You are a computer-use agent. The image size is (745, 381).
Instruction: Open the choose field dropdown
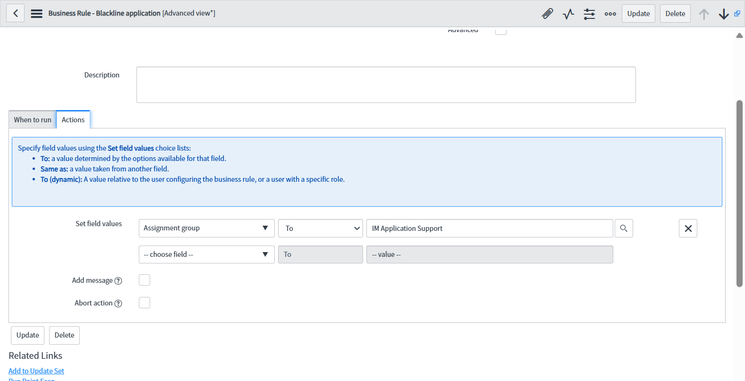[x=207, y=254]
